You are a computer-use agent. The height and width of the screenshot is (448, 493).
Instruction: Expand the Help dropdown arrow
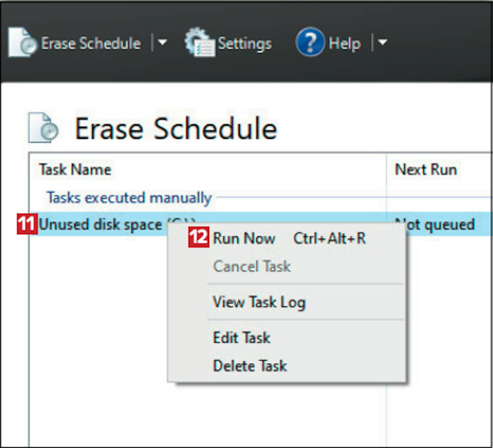[x=382, y=42]
